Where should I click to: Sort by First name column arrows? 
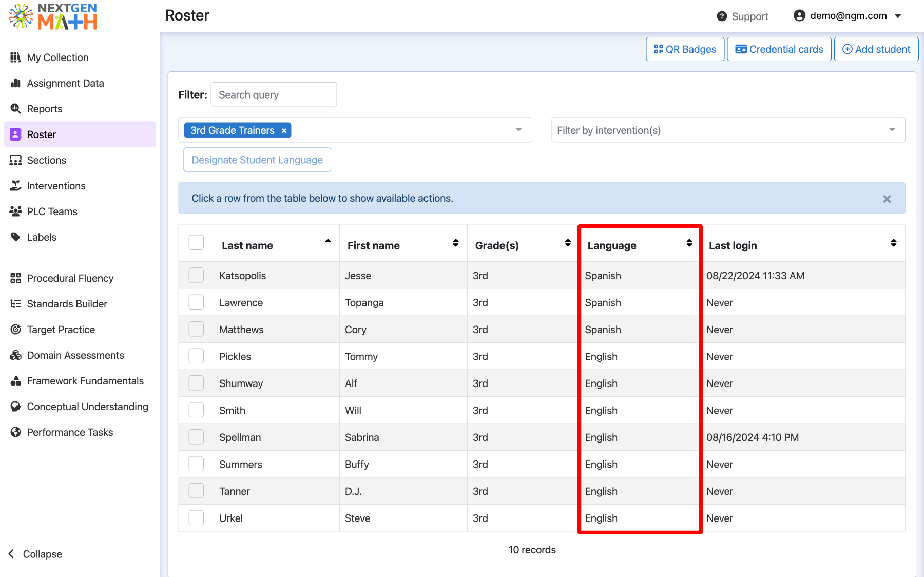(456, 243)
